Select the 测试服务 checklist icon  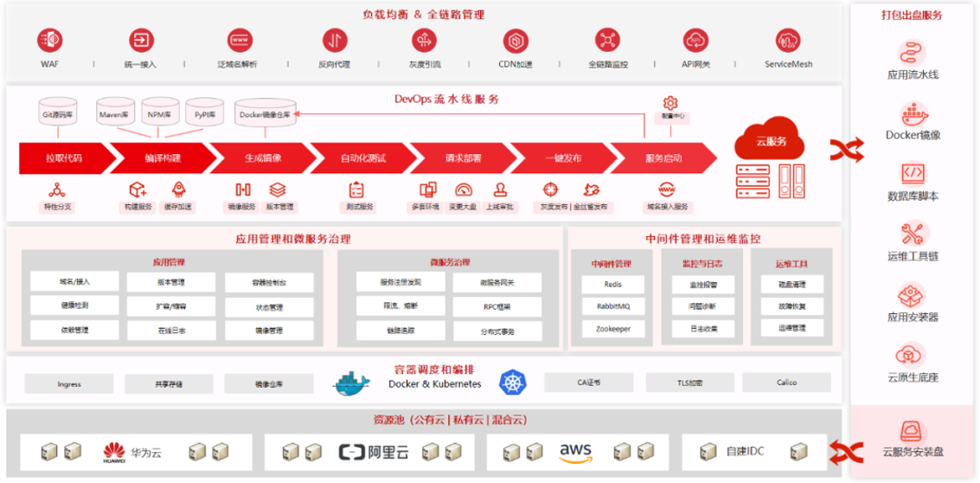[x=356, y=189]
